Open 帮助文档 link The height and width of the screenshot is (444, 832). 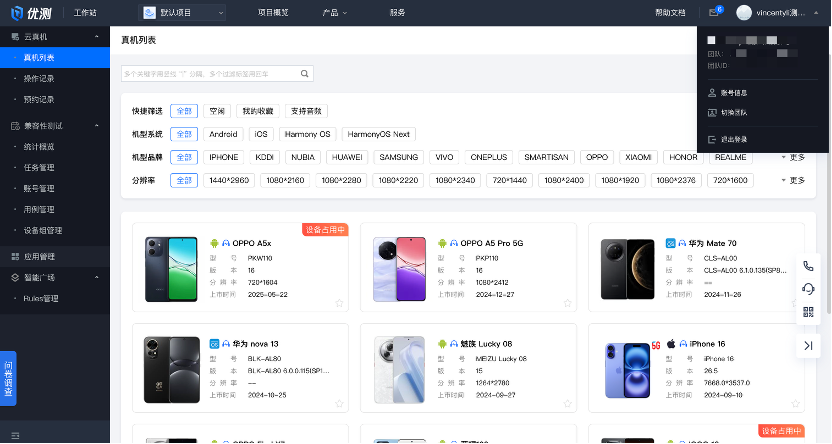670,13
